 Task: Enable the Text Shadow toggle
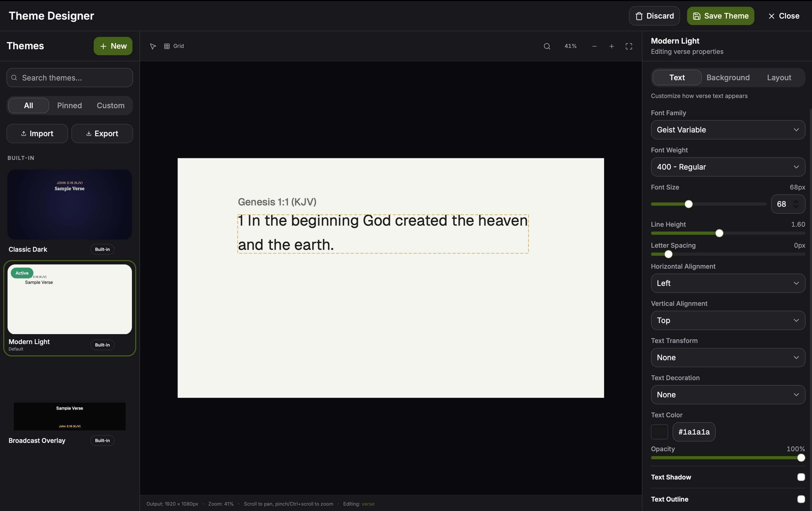click(801, 477)
